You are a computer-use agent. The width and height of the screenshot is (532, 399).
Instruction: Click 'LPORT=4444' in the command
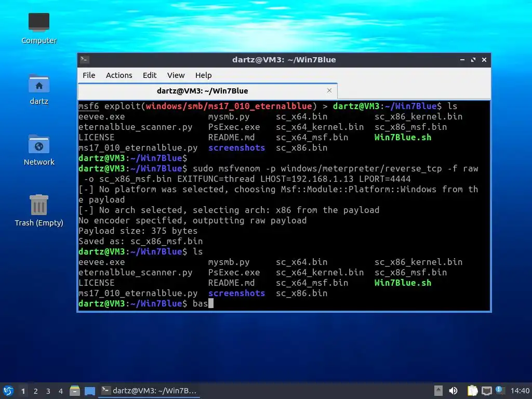coord(385,179)
